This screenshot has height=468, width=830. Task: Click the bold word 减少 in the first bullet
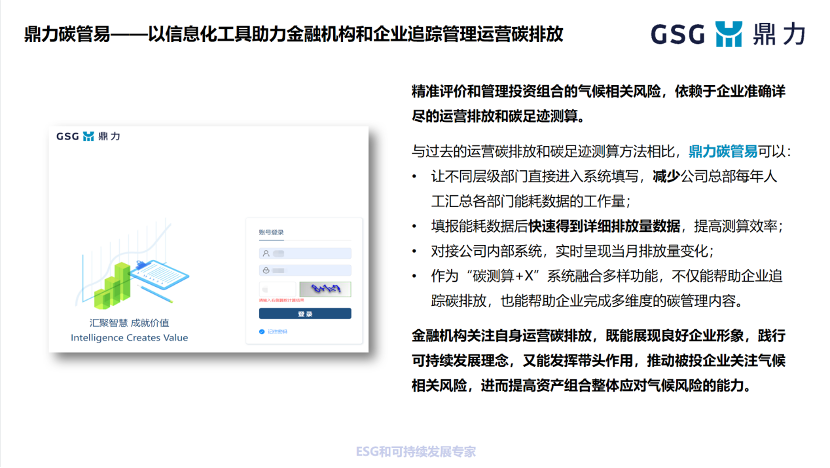pos(666,176)
